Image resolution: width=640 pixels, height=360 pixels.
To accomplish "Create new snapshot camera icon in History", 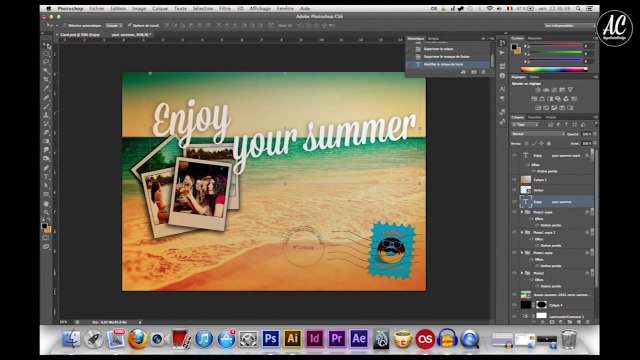I will 473,72.
